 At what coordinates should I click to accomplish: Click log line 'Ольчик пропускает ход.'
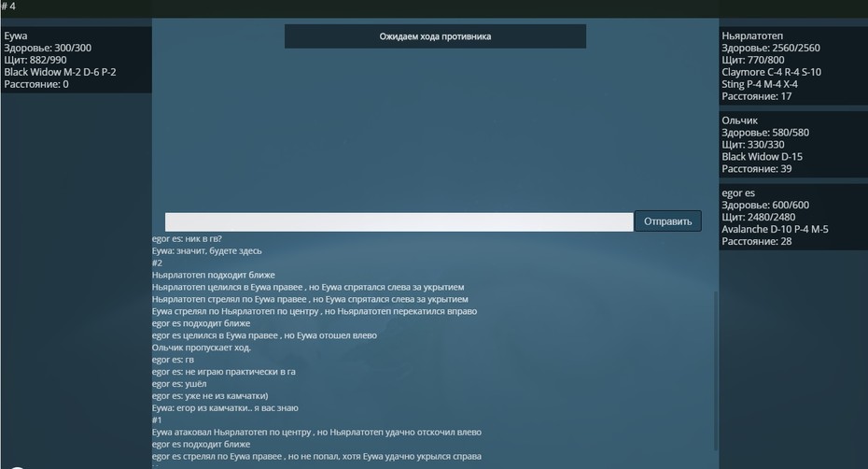point(202,348)
